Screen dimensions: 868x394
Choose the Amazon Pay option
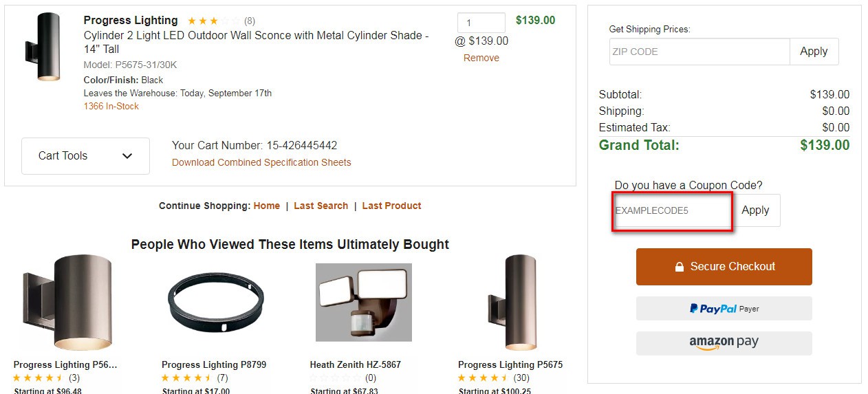pos(724,343)
